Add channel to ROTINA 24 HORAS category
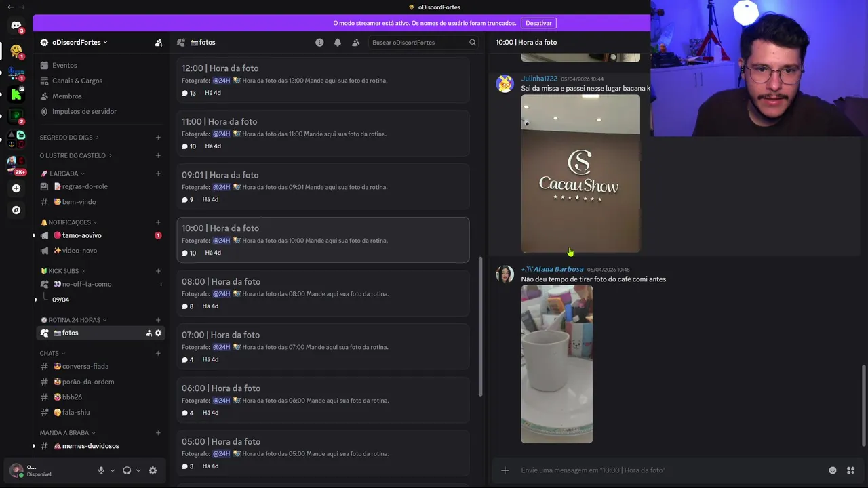This screenshot has width=868, height=488. pyautogui.click(x=158, y=320)
